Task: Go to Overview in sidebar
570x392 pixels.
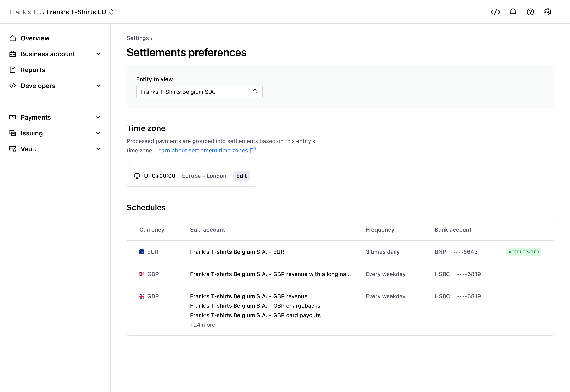Action: point(35,38)
